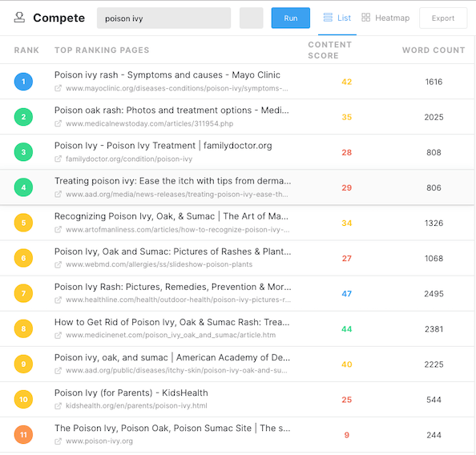The height and width of the screenshot is (455, 476).
Task: Click URL www.medicalnewstoday.com/articles/311954.php
Action: [149, 123]
